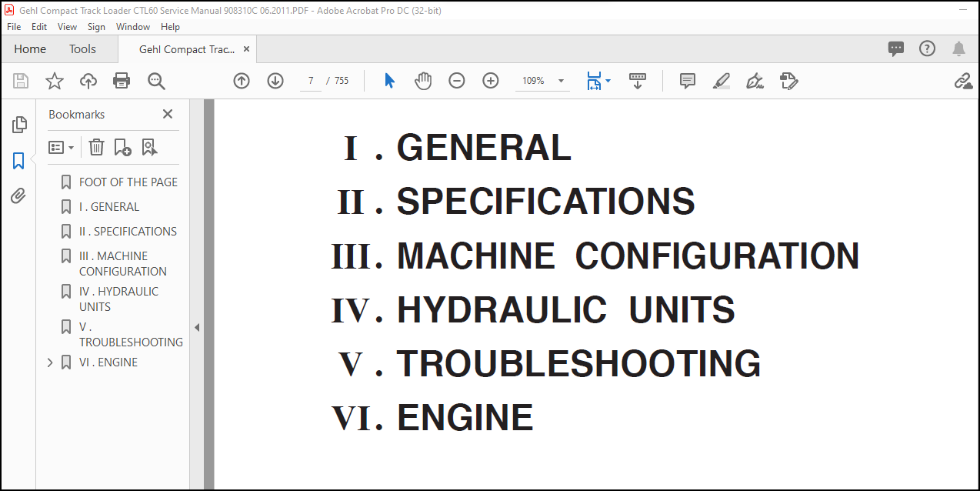Find the current bookmark
Screen dimensions: 980x491
(148, 147)
